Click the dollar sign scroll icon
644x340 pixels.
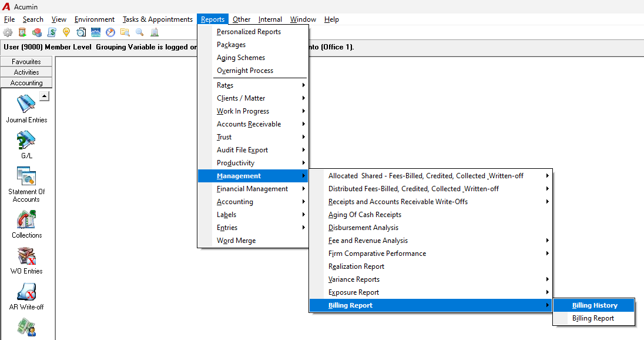coord(52,32)
